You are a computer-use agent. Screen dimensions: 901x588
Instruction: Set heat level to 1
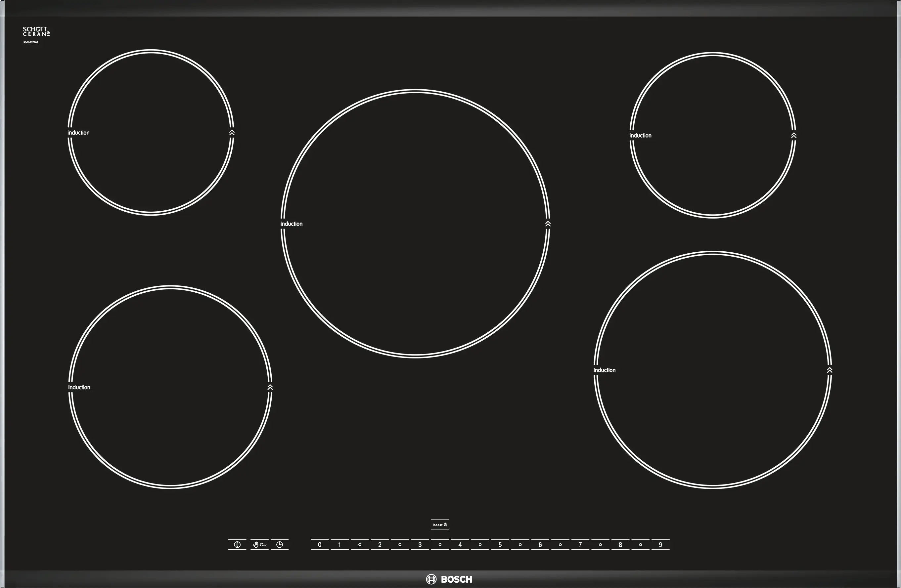339,544
